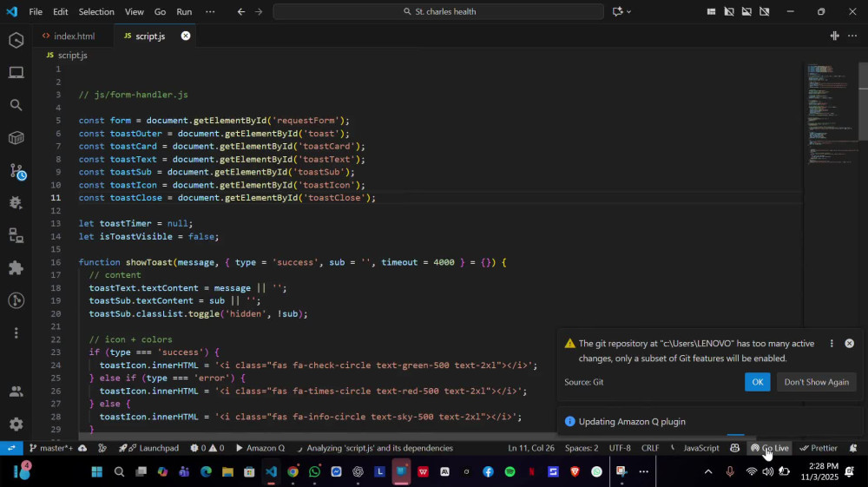868x487 pixels.
Task: Toggle the panel layout icon
Action: point(746,11)
